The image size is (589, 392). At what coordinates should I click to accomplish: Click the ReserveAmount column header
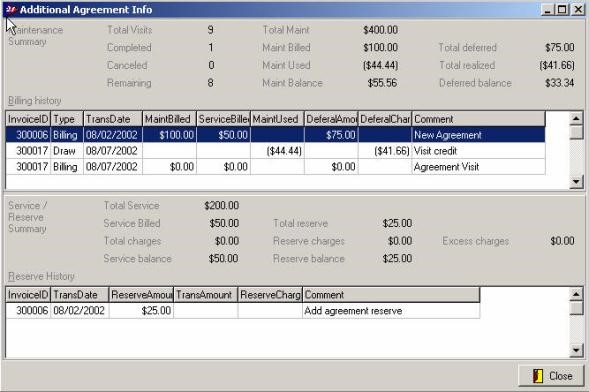[141, 295]
